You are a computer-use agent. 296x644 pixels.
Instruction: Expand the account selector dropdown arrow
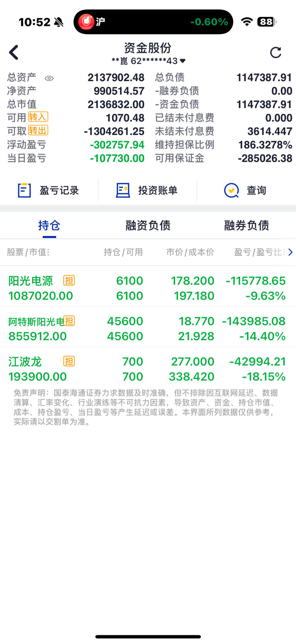pos(183,61)
